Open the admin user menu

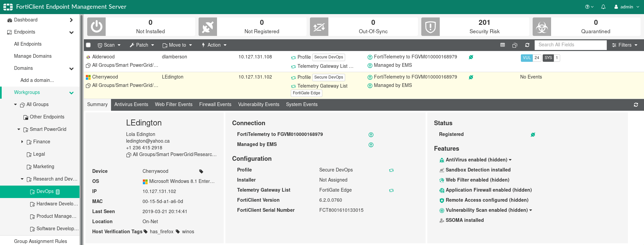pyautogui.click(x=627, y=7)
